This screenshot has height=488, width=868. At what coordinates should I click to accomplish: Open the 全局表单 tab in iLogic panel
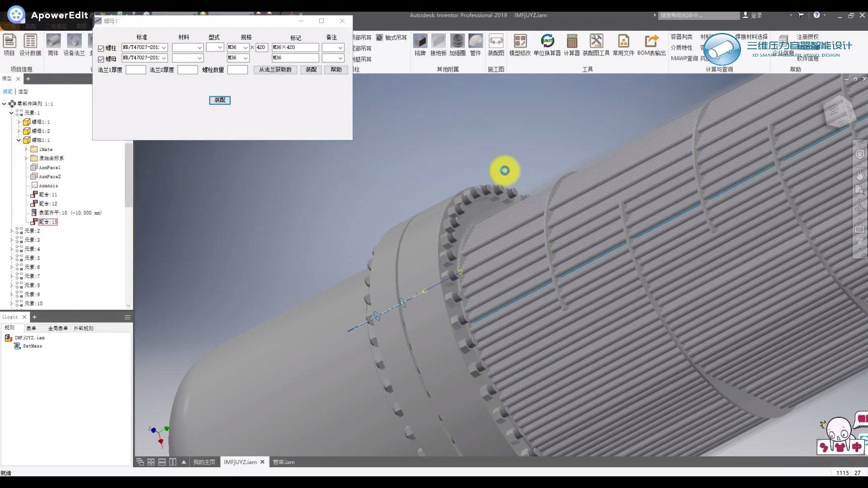pos(58,328)
